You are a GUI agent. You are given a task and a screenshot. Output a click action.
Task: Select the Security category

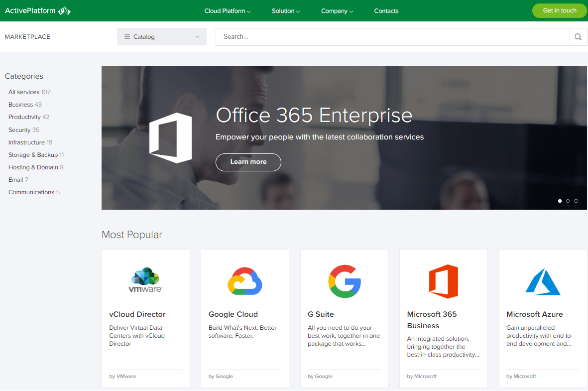point(24,130)
